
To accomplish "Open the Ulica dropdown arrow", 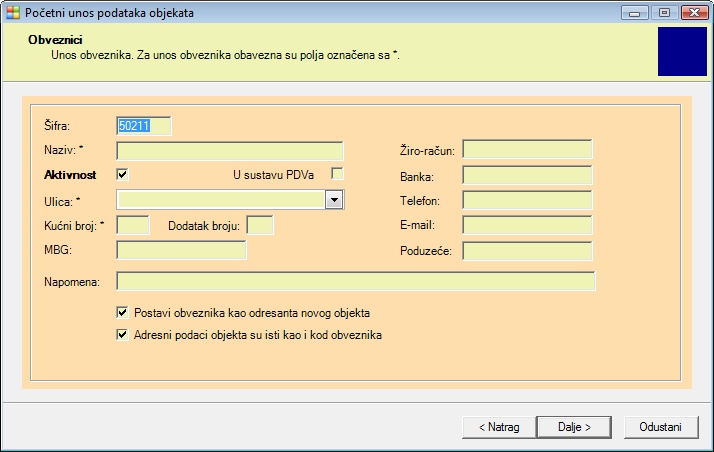I will pos(334,200).
